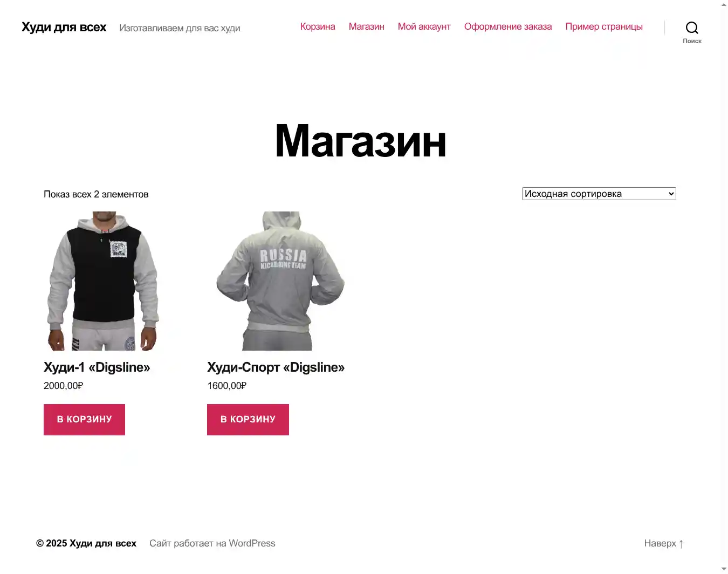Image resolution: width=728 pixels, height=574 pixels.
Task: Click the Худи-Спорт «Digsline» product title
Action: point(276,367)
